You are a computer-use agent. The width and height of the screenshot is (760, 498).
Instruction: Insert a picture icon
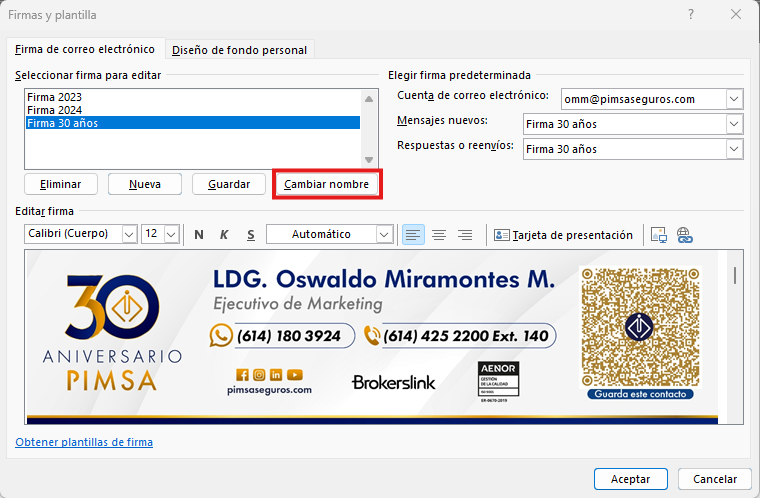[659, 235]
